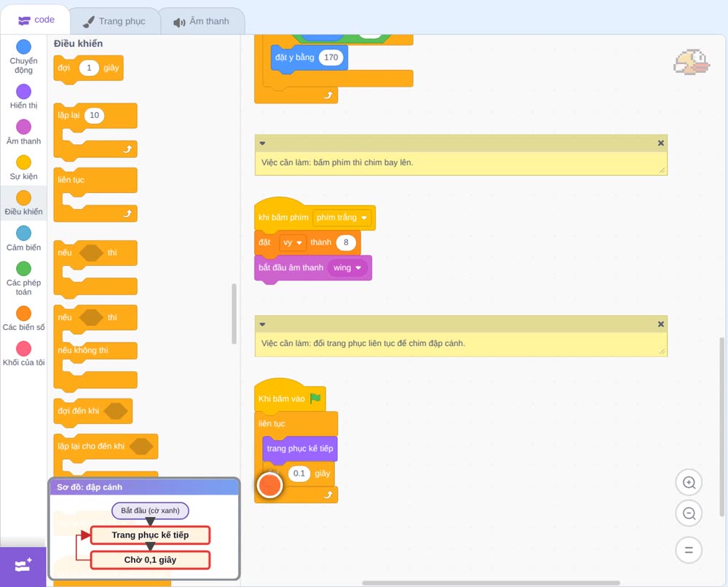
Task: Edit the value 170 in 'đặt y bằng'
Action: click(x=331, y=58)
